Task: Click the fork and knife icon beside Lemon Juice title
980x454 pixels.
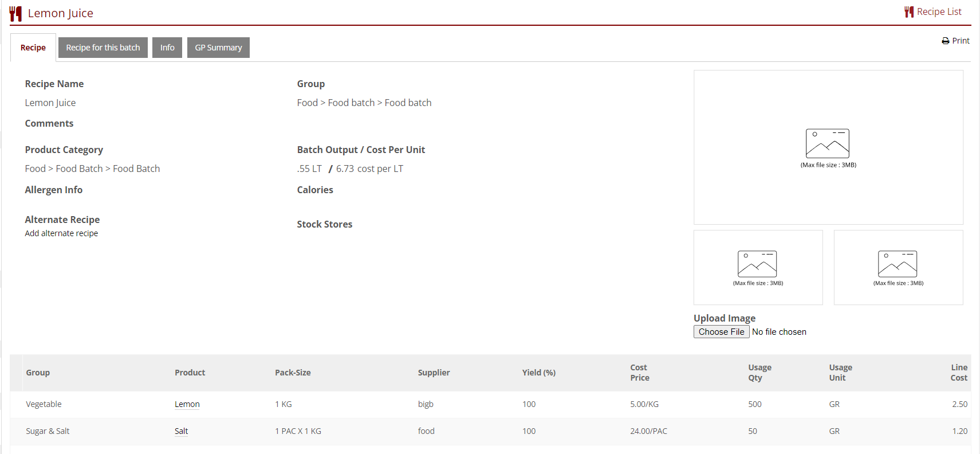Action: [x=15, y=14]
